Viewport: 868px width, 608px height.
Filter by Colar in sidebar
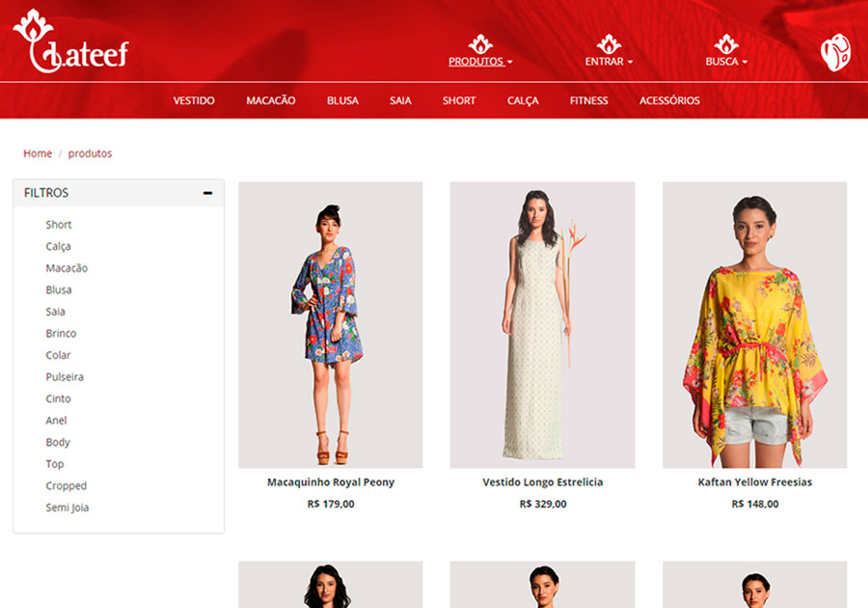pos(58,355)
